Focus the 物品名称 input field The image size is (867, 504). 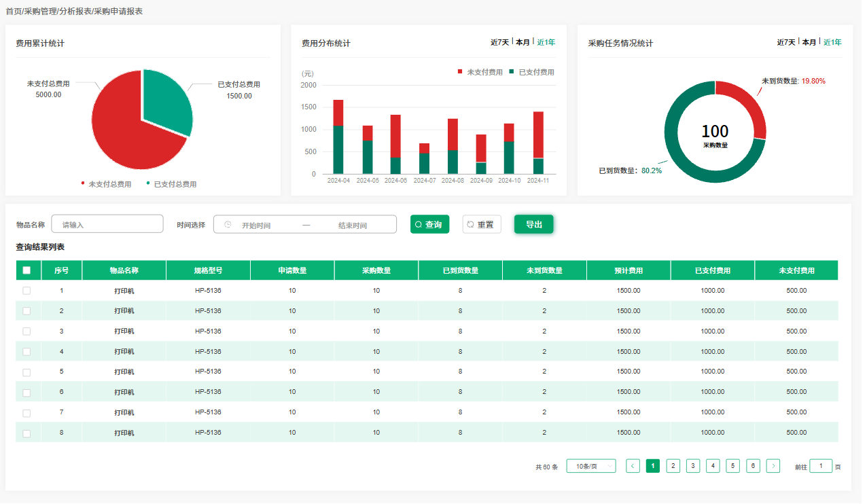tap(107, 224)
